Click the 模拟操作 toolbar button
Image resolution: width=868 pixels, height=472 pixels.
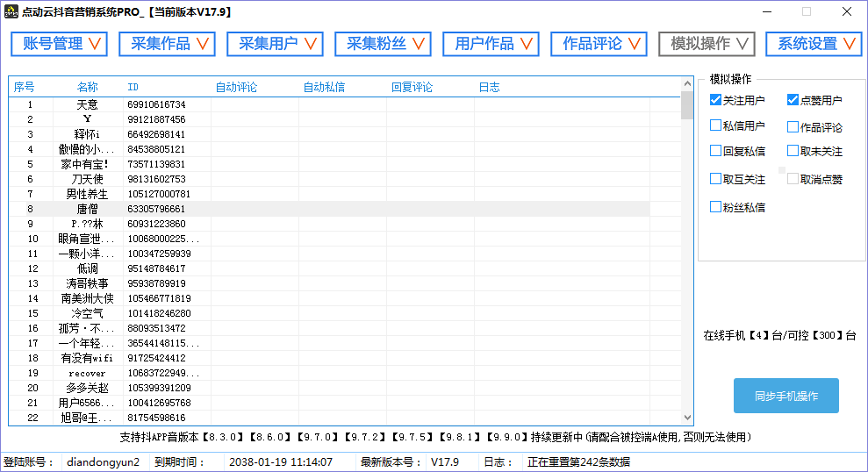(x=707, y=44)
